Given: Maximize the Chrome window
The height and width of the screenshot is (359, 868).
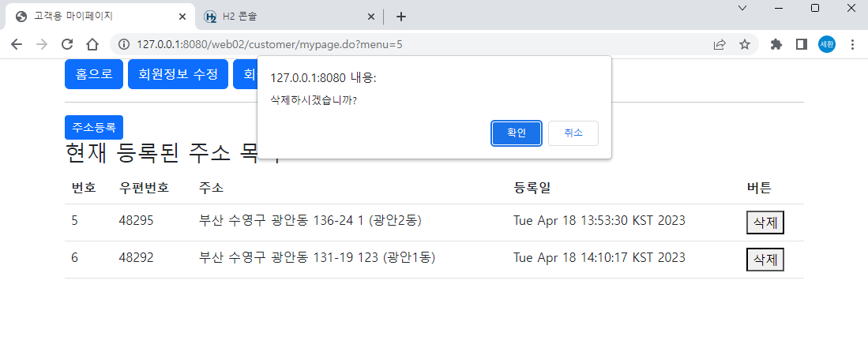Looking at the screenshot, I should click(815, 8).
